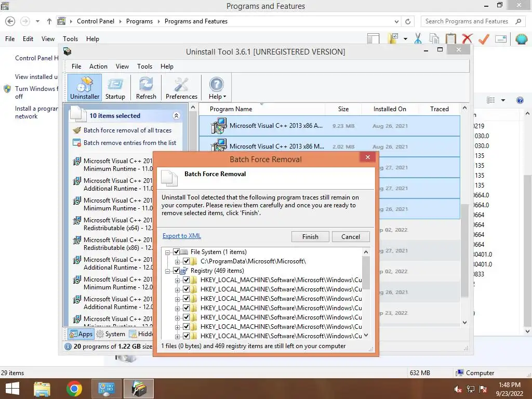
Task: Click the Programs and Features help icon
Action: [520, 100]
